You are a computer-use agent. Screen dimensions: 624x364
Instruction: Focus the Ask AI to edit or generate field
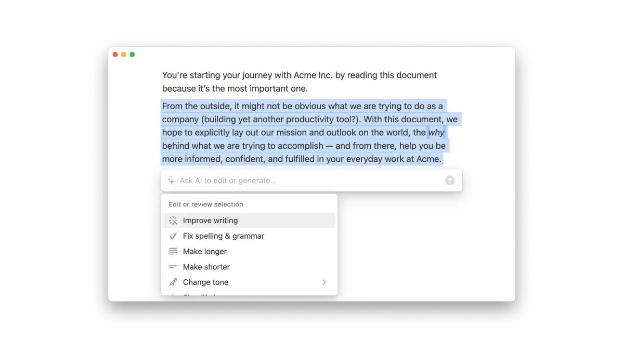(x=307, y=180)
